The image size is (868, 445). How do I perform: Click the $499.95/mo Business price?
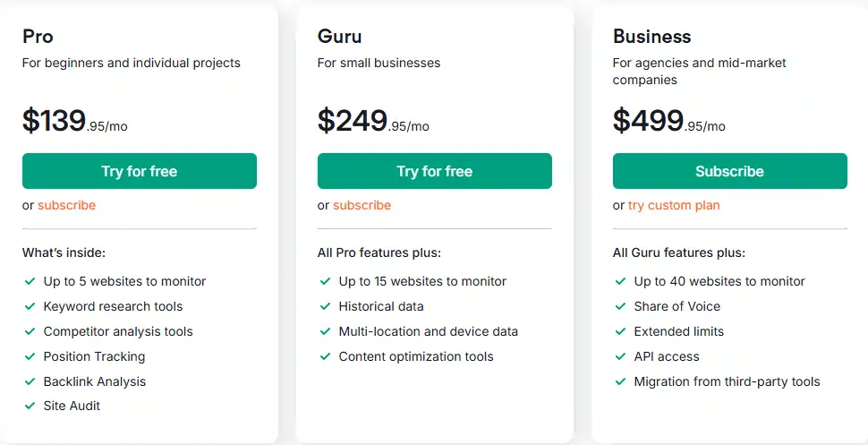[668, 121]
